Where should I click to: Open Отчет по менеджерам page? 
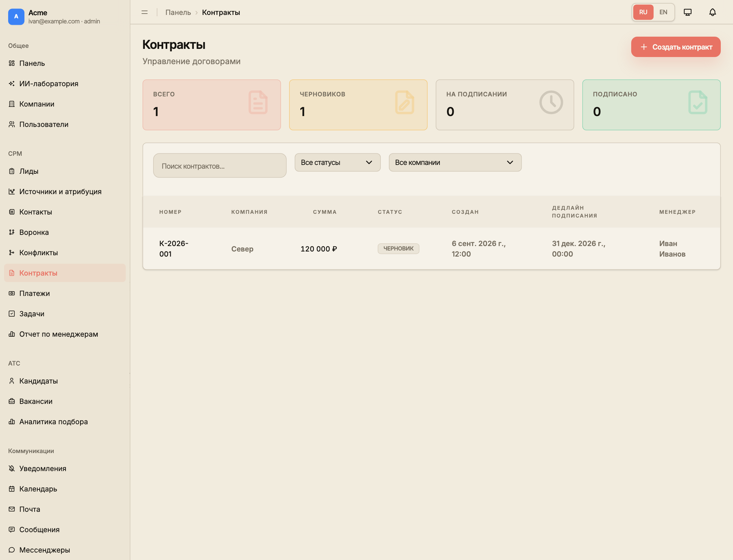pos(65,334)
